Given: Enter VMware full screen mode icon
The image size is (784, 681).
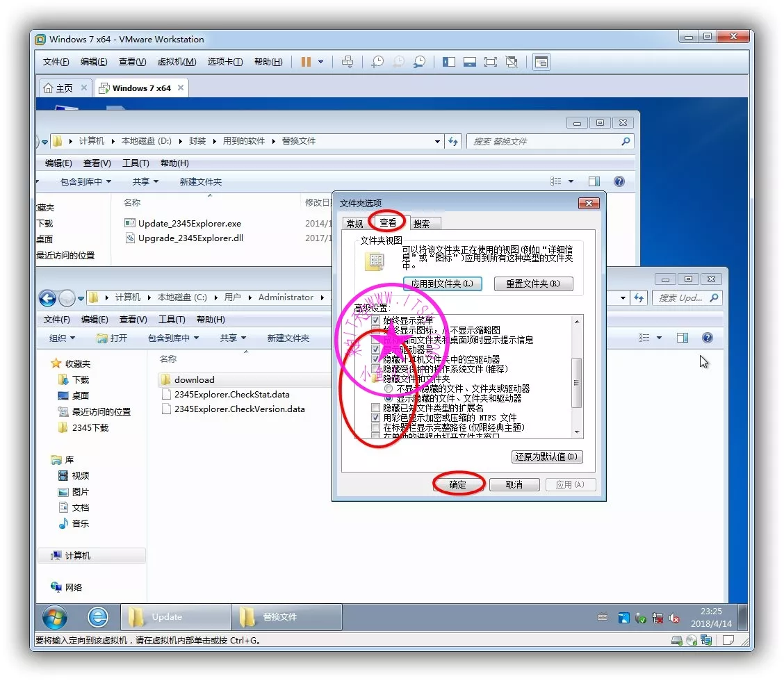Looking at the screenshot, I should (x=491, y=62).
